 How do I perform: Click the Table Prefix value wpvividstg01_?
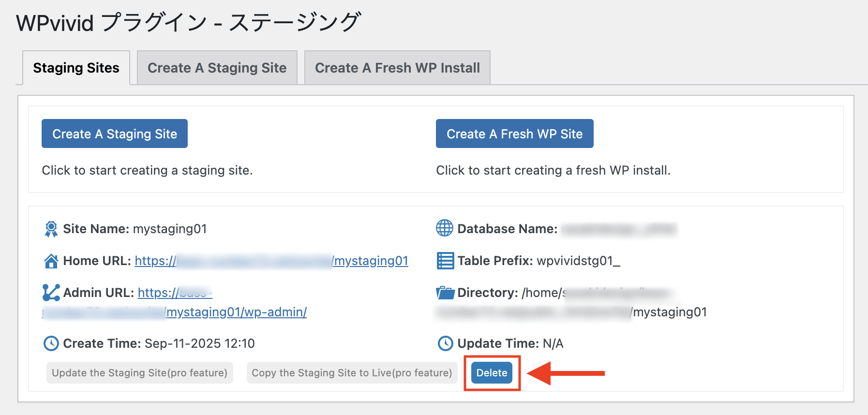coord(579,261)
